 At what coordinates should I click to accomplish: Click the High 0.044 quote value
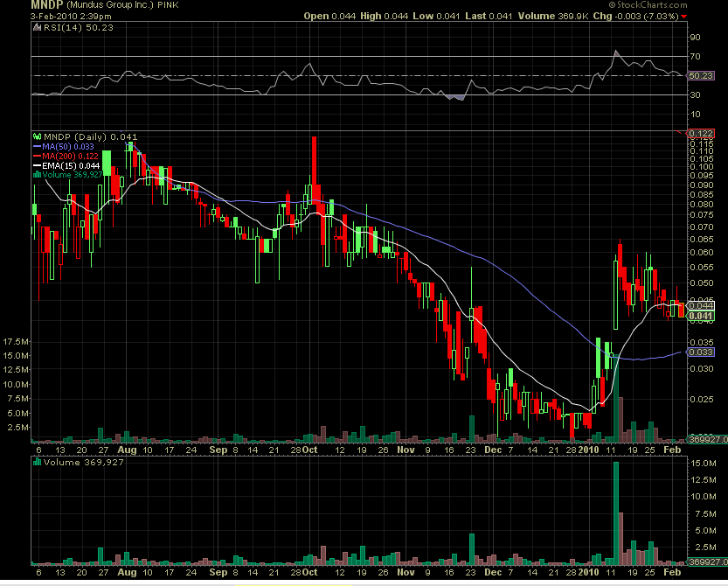click(x=384, y=16)
